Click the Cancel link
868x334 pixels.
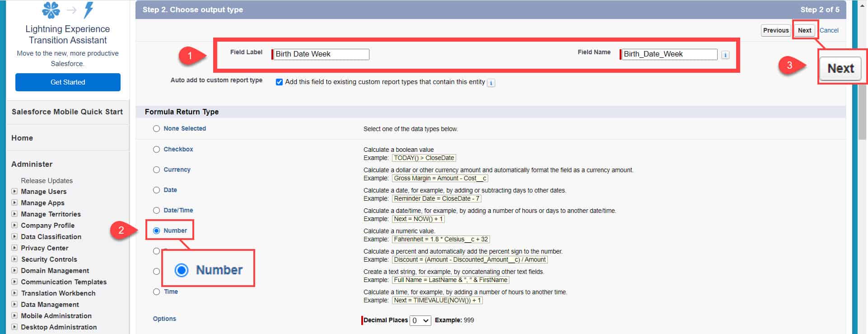[x=829, y=30]
